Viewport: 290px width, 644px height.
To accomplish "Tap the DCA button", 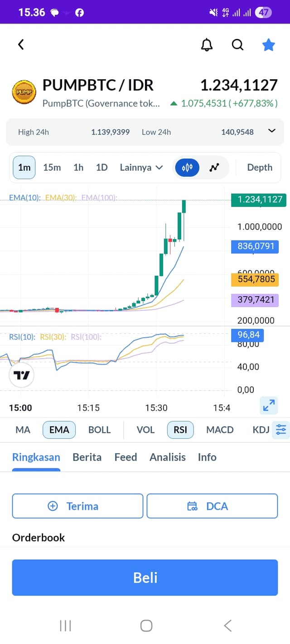I will [x=212, y=506].
